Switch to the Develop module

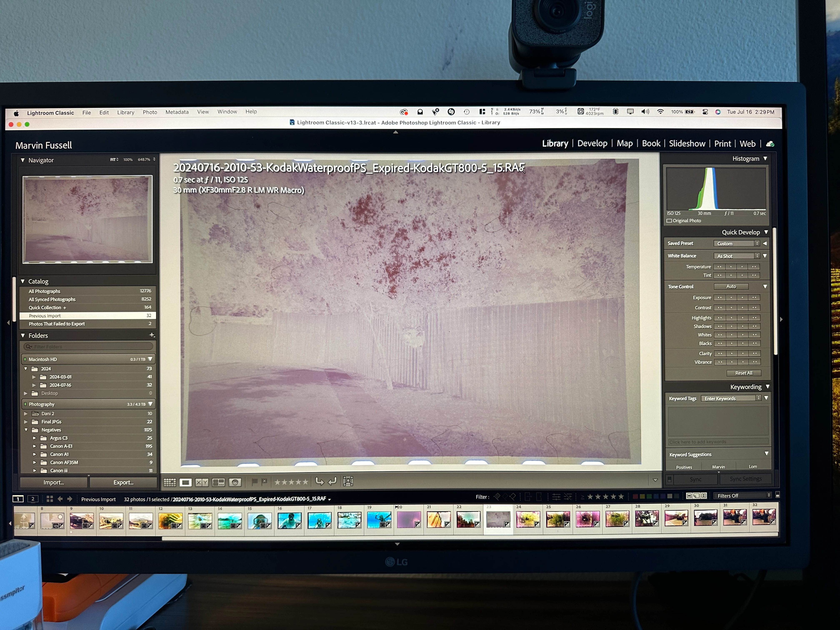(x=592, y=144)
